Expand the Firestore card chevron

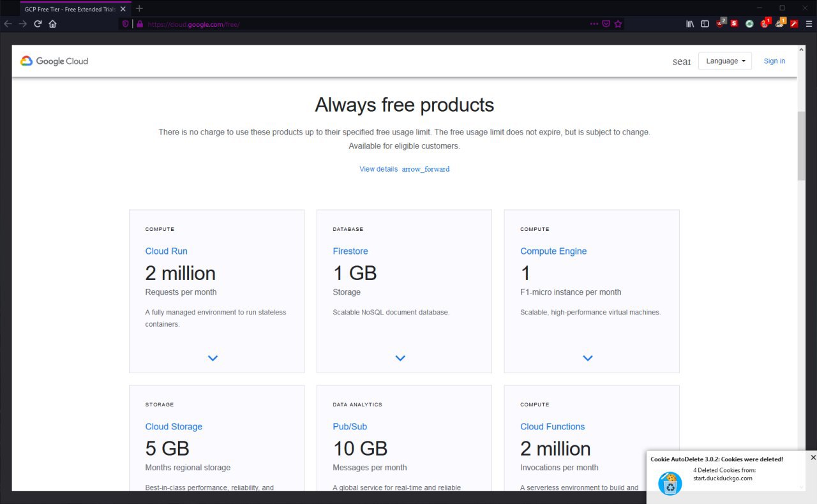coord(400,358)
